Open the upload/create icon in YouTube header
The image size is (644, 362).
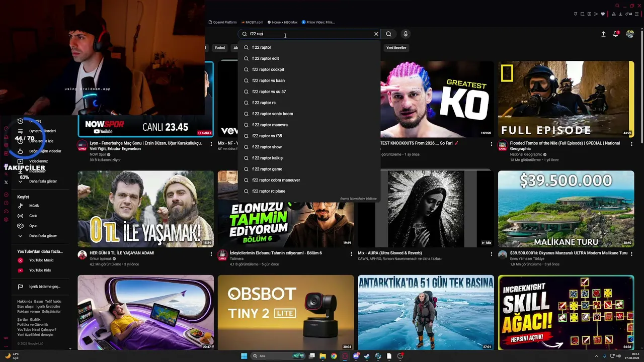[x=603, y=34]
